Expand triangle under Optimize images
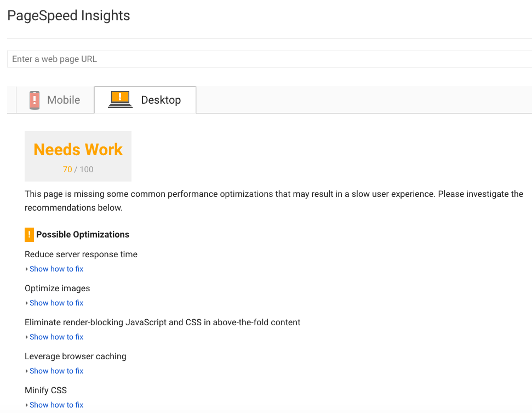532x413 pixels. pyautogui.click(x=27, y=303)
